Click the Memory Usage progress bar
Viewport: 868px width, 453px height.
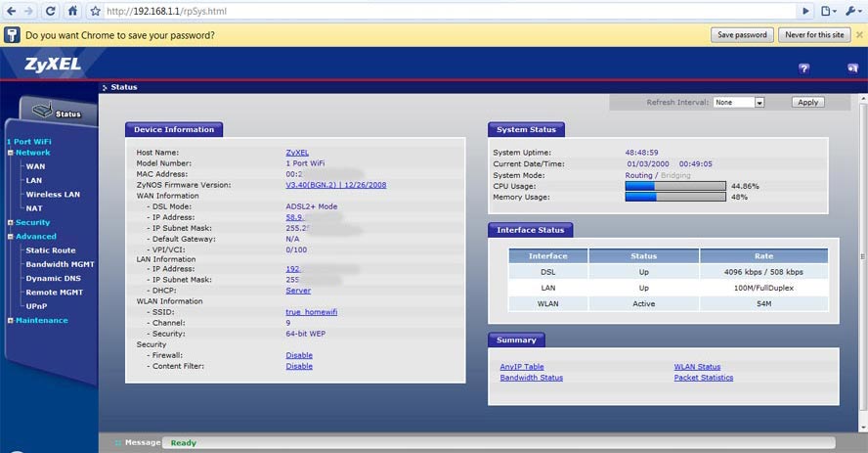coord(675,198)
